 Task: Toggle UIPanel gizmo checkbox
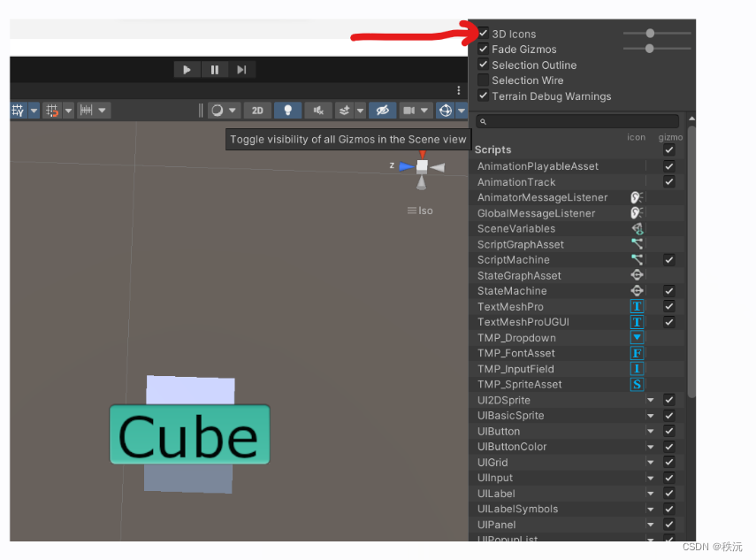pyautogui.click(x=668, y=525)
